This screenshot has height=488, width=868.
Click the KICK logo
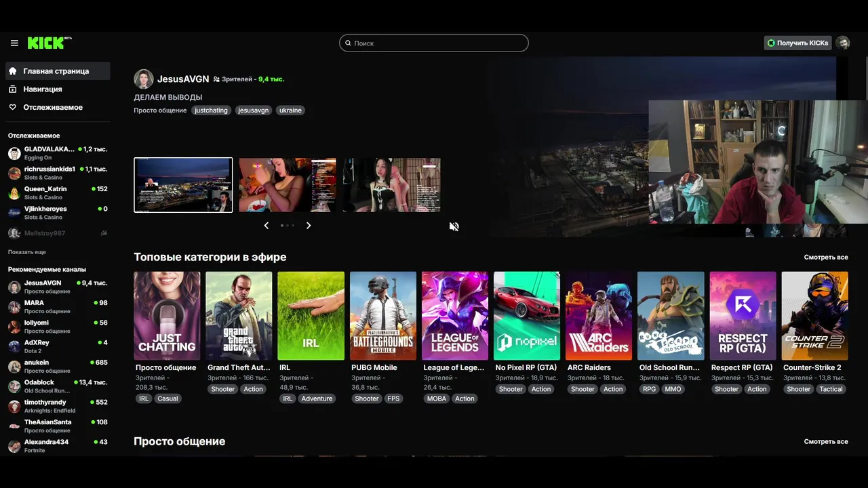[48, 43]
